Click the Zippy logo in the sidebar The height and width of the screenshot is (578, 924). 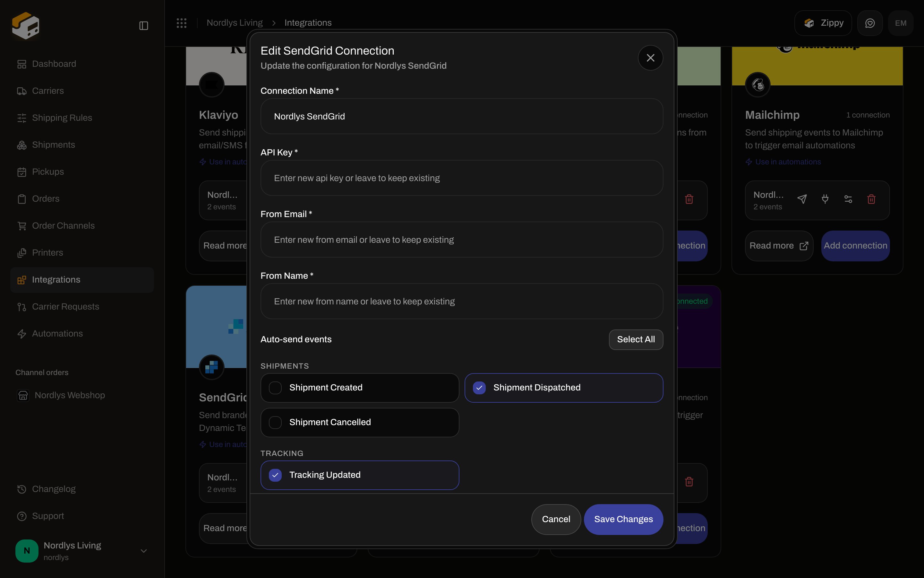click(x=26, y=26)
